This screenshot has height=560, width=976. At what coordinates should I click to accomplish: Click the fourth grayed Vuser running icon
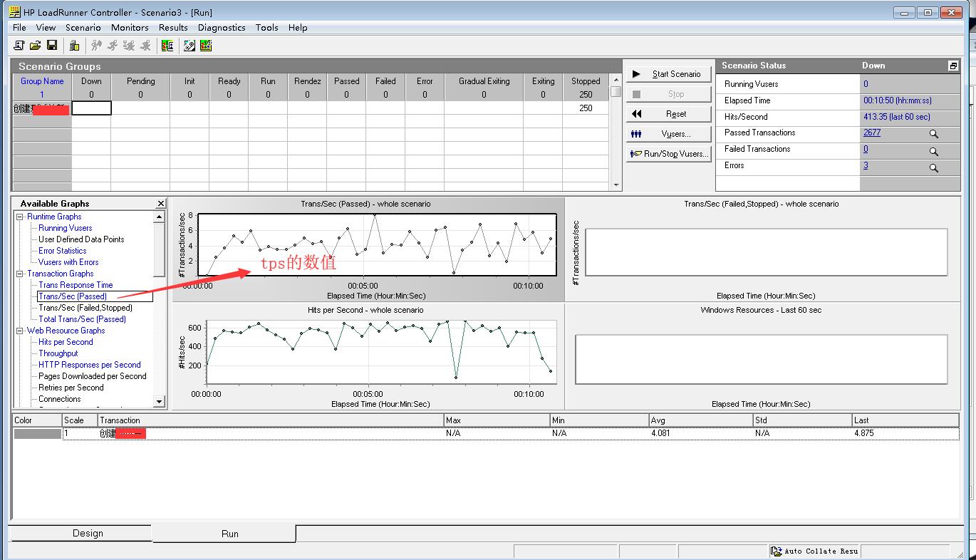(x=145, y=46)
